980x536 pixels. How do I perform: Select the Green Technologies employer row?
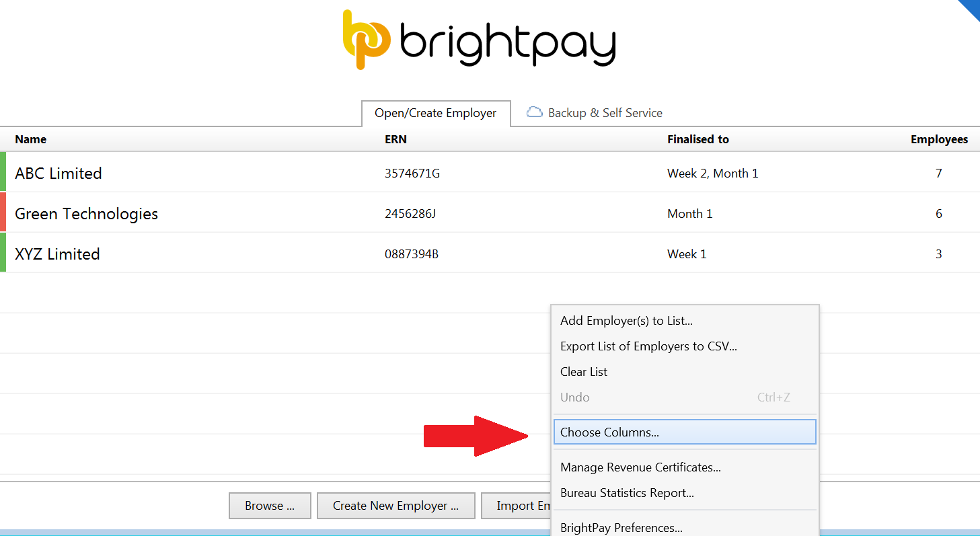[490, 213]
